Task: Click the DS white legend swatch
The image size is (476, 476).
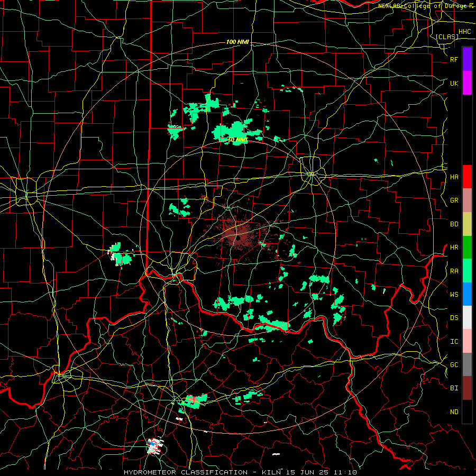Action: point(467,317)
